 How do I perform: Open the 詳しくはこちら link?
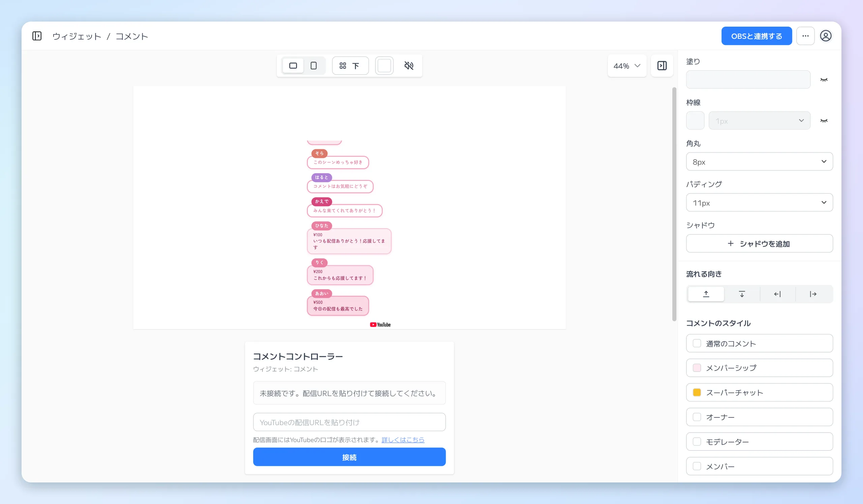[x=403, y=440]
